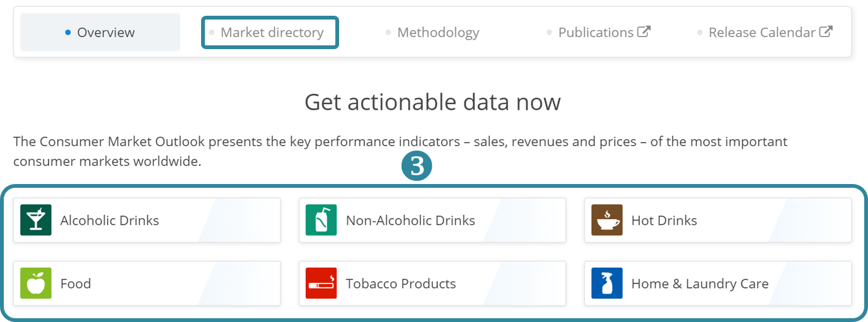
Task: Click the Hot Drinks coffee cup icon
Action: click(x=606, y=221)
